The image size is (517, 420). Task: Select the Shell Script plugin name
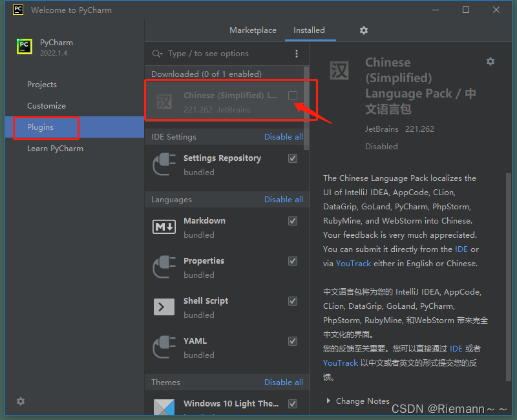[206, 301]
